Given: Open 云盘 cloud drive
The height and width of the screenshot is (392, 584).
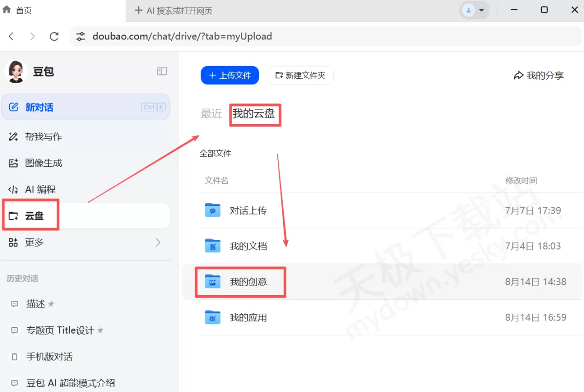Looking at the screenshot, I should [x=86, y=216].
